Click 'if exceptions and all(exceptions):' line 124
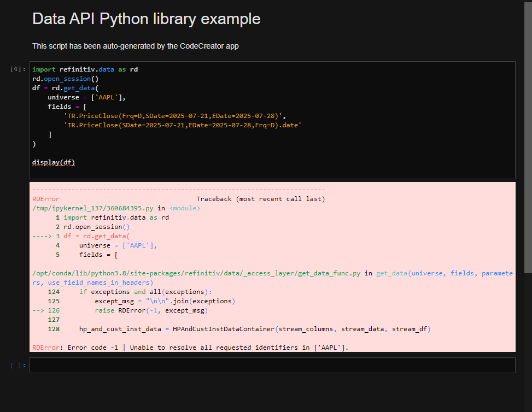The width and height of the screenshot is (532, 412). 145,292
